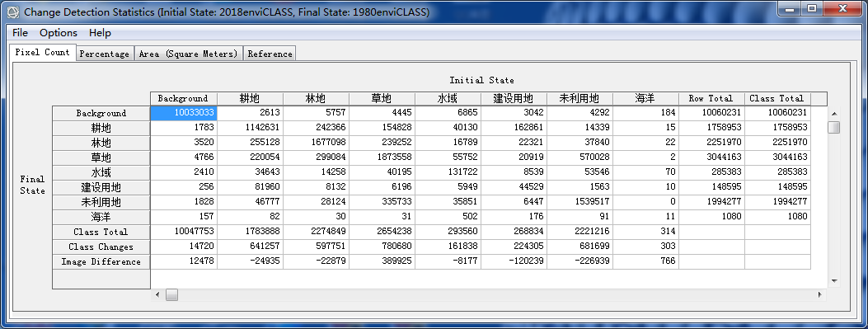
Task: Select the 海洋 row header
Action: click(101, 217)
